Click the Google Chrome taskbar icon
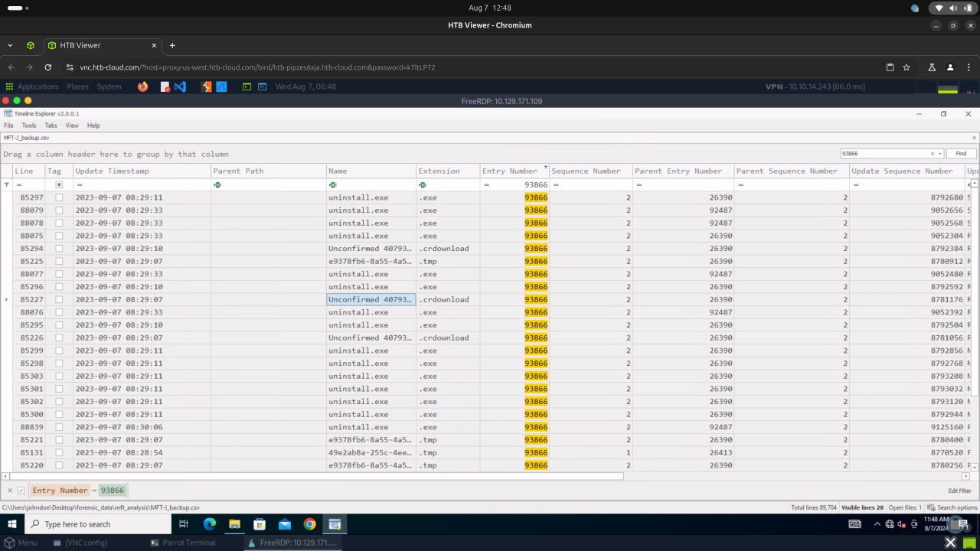Viewport: 980px width, 551px height. pos(309,524)
